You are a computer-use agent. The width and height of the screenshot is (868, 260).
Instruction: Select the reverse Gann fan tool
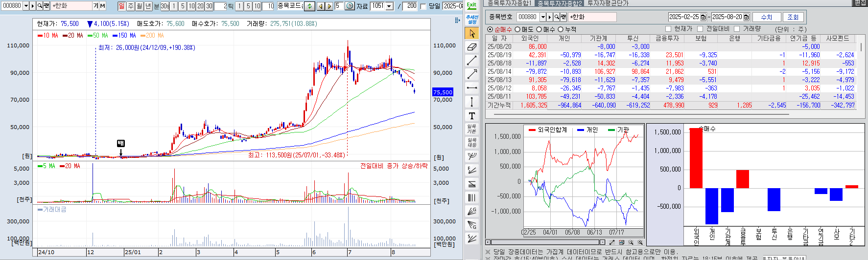pos(471,225)
